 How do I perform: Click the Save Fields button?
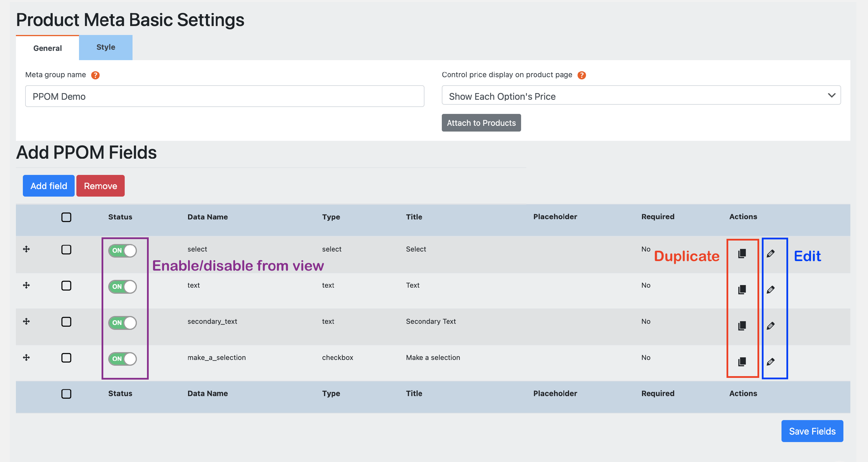click(812, 431)
